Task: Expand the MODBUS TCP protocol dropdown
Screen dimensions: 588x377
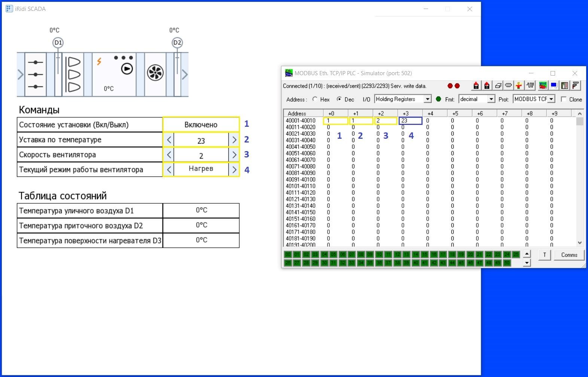Action: point(551,99)
